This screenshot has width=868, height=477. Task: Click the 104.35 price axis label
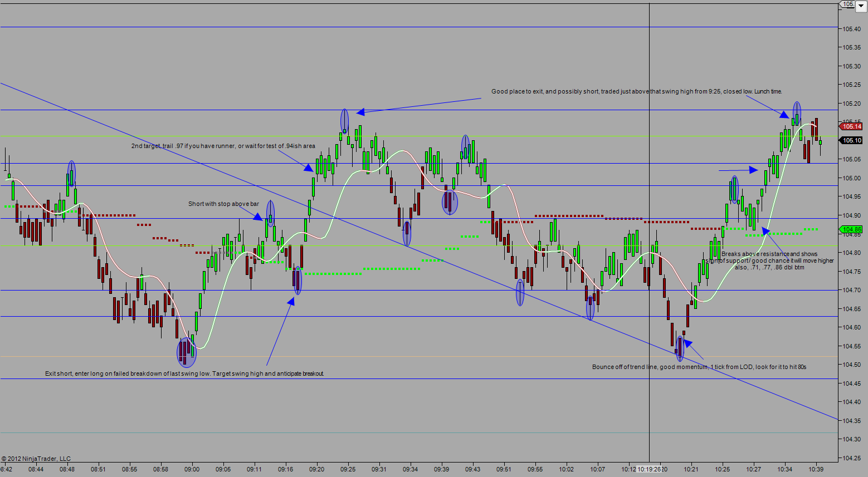(851, 421)
